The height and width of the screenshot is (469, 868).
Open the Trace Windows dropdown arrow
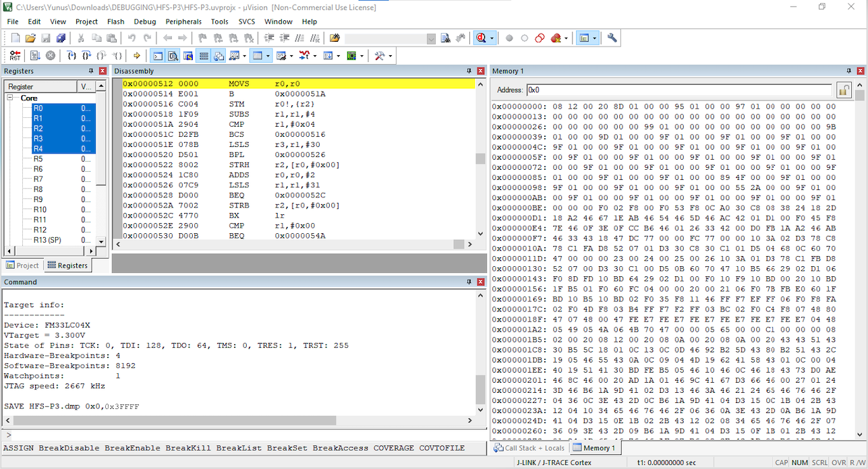338,56
